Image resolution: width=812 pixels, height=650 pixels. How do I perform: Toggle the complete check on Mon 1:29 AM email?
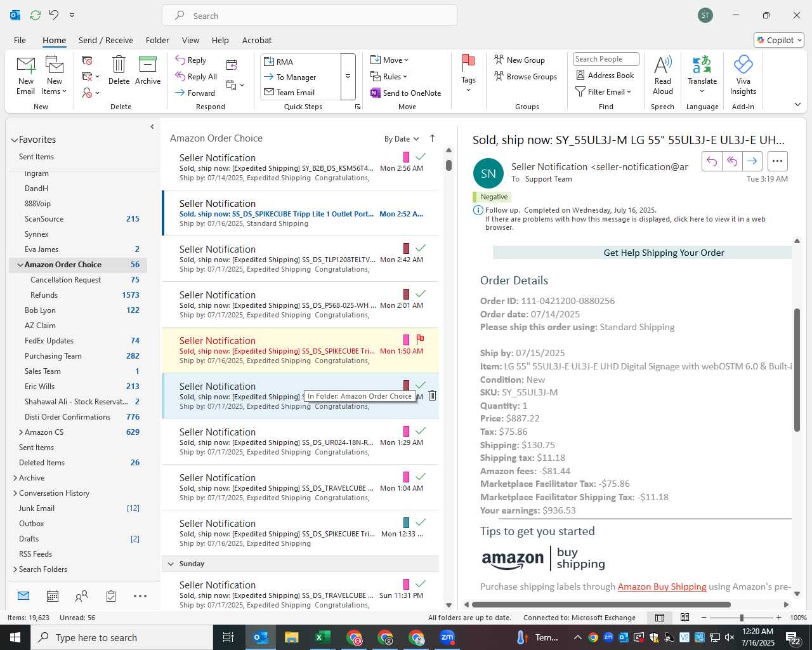[420, 430]
